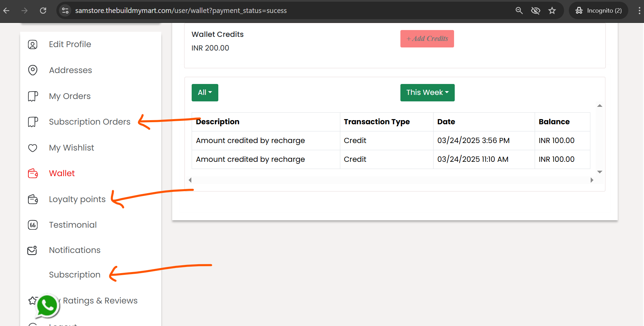Viewport: 644px width, 326px height.
Task: Go back using browser back arrow
Action: [x=6, y=11]
